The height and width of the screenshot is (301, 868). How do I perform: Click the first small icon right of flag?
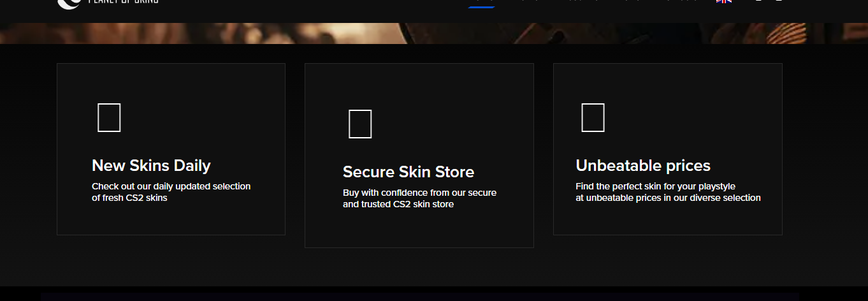tap(758, 1)
